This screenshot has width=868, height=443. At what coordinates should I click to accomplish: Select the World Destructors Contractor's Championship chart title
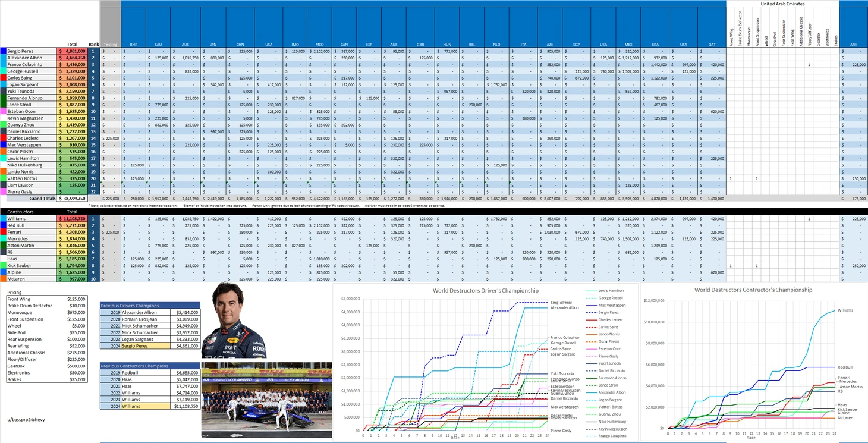tap(753, 290)
